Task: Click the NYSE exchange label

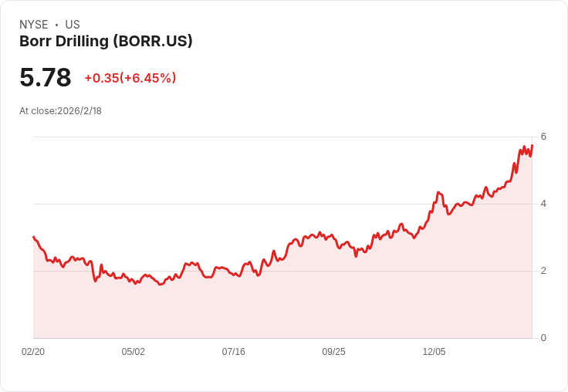Action: tap(34, 25)
